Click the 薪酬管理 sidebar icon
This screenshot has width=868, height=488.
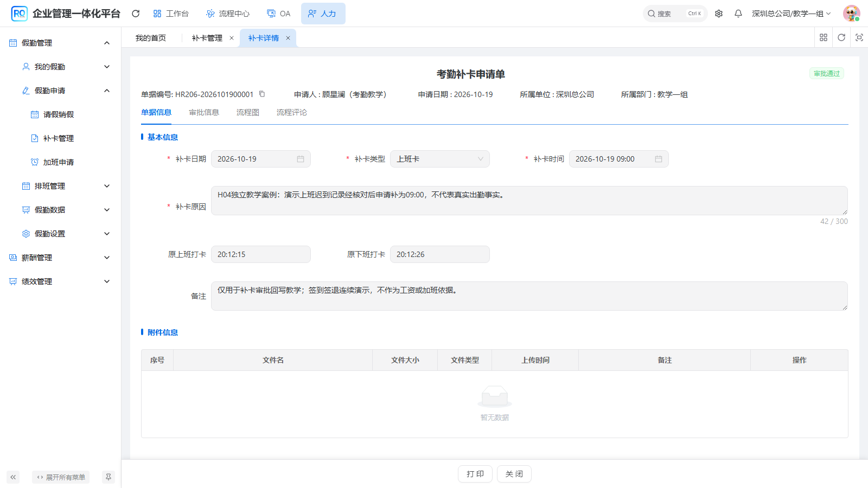13,258
